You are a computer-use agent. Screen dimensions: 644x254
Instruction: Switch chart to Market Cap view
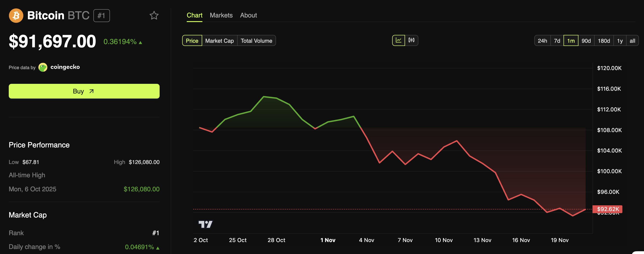click(x=219, y=40)
